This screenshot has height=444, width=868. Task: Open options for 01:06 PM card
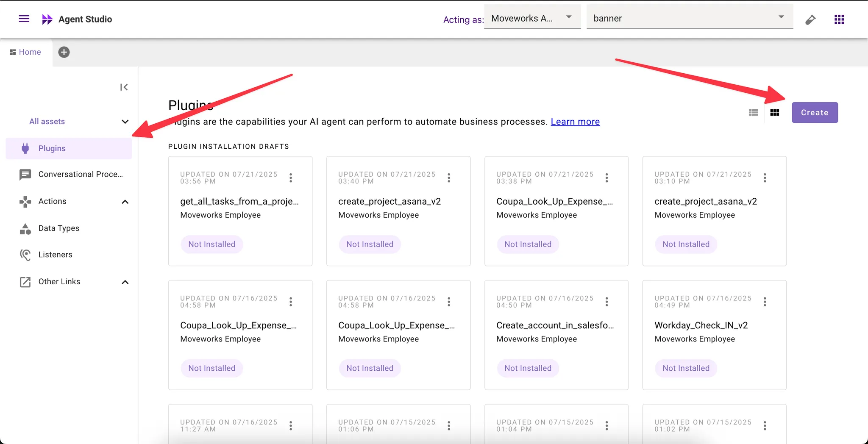coord(449,426)
